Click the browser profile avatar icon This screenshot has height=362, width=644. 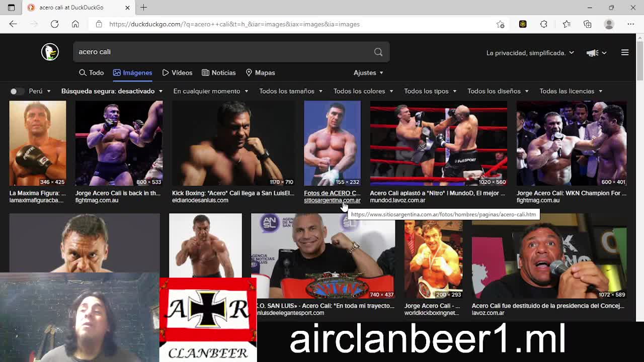point(609,24)
